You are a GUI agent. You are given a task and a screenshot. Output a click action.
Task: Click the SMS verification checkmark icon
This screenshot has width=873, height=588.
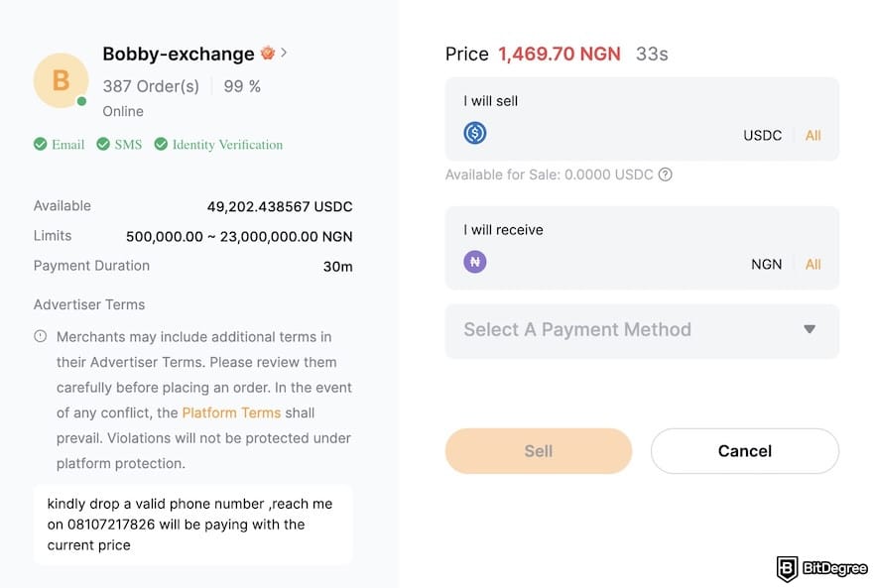[x=101, y=144]
